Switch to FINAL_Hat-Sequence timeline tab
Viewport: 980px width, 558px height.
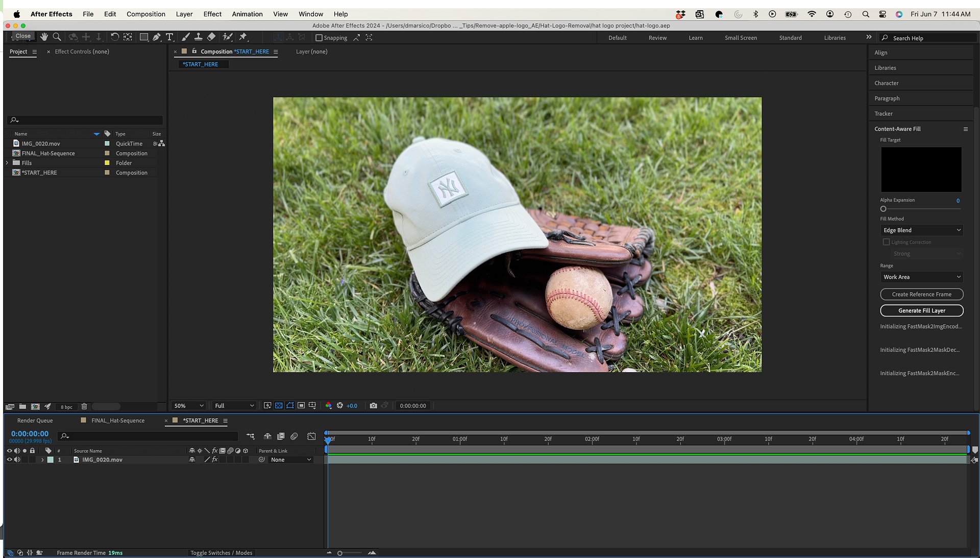(x=117, y=421)
